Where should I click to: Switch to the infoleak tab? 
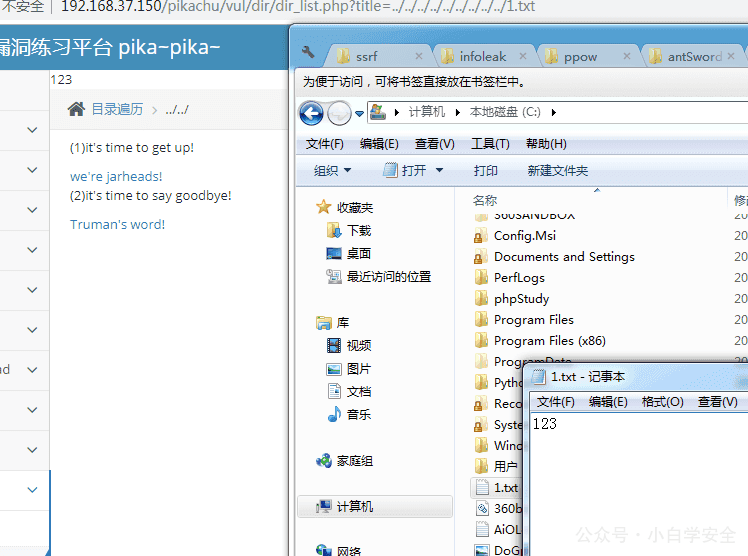point(482,57)
